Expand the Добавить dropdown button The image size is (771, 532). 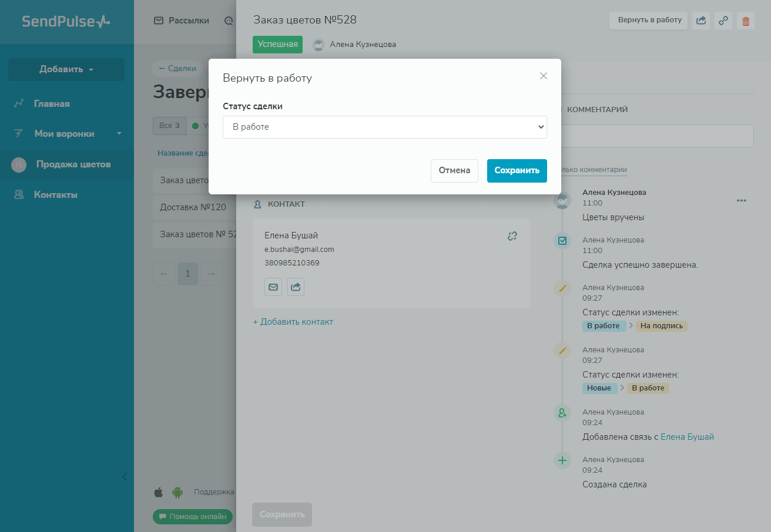point(66,69)
